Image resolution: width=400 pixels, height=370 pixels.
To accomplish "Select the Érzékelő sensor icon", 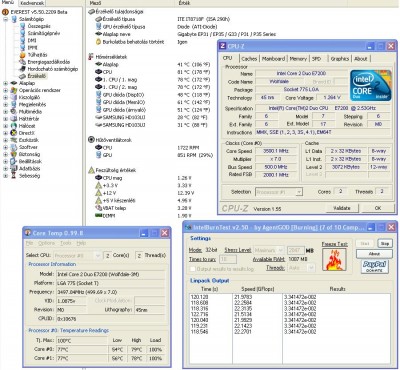I will 22,76.
